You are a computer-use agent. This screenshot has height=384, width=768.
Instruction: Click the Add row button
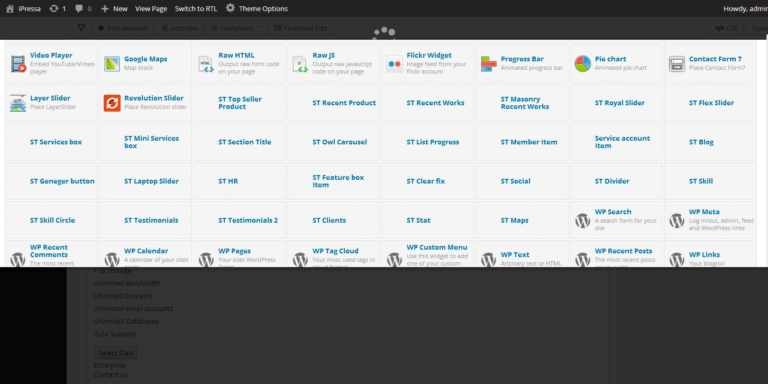(179, 28)
